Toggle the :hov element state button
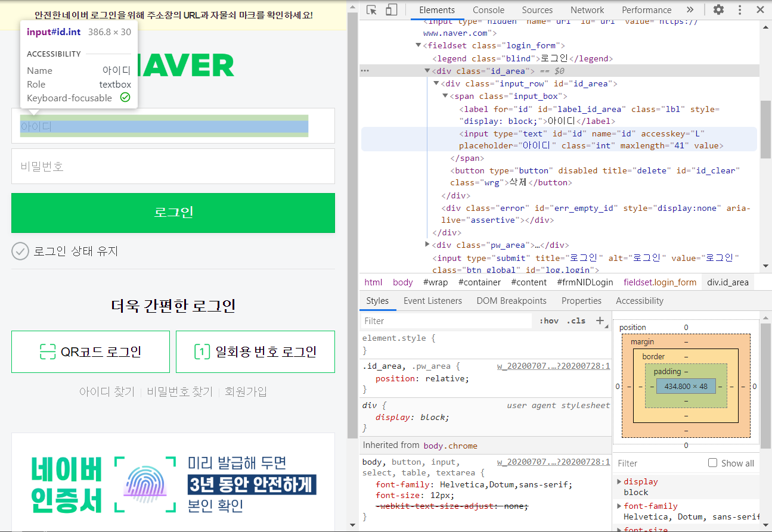Image resolution: width=772 pixels, height=532 pixels. pos(548,321)
